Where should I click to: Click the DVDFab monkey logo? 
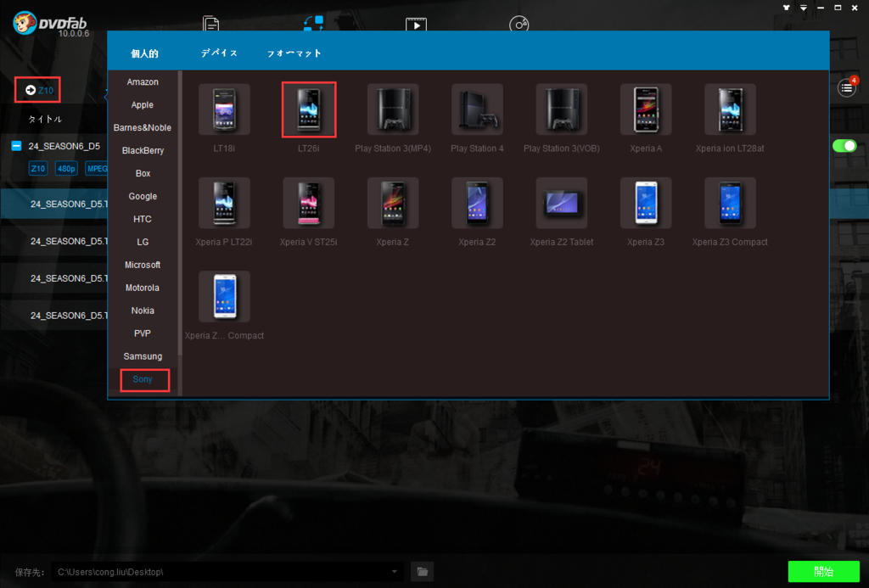(x=25, y=23)
